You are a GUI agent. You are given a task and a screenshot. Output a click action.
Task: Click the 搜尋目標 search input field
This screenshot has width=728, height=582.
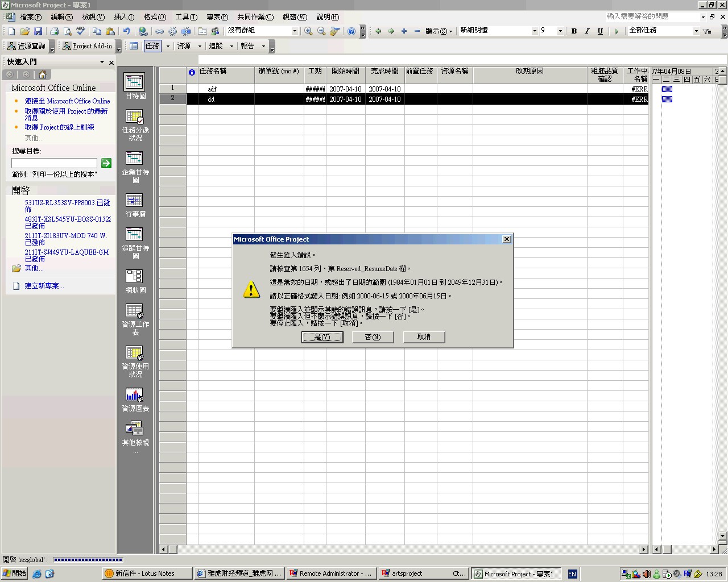(x=54, y=163)
